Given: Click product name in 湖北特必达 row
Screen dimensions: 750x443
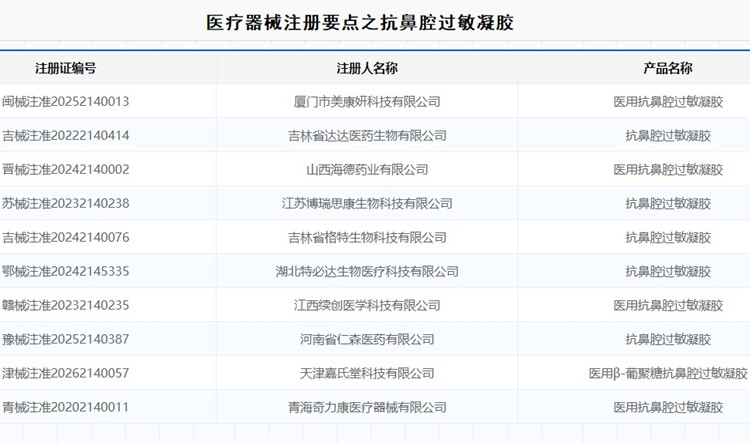Looking at the screenshot, I should click(668, 271).
